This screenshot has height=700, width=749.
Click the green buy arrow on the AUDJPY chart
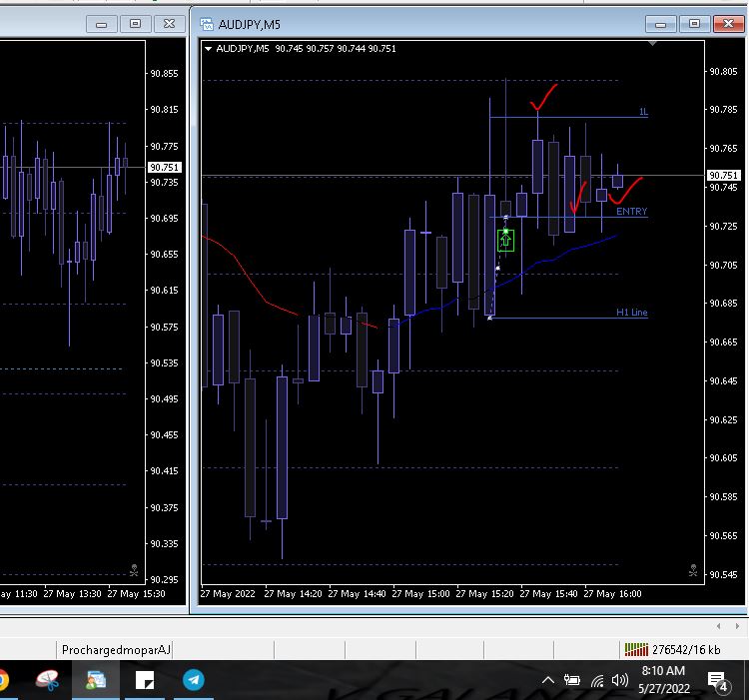coord(505,240)
